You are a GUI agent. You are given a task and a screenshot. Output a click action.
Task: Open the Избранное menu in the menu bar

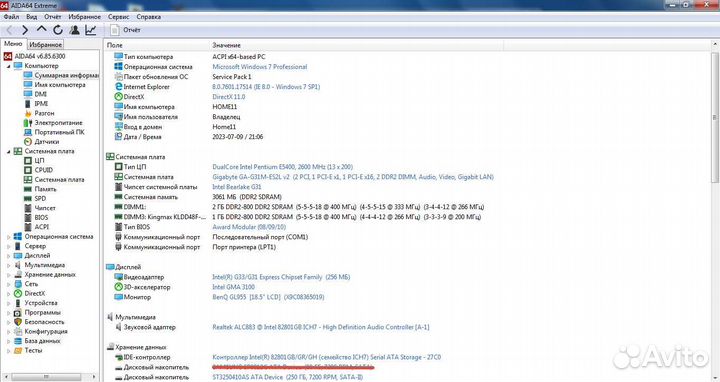pos(84,17)
